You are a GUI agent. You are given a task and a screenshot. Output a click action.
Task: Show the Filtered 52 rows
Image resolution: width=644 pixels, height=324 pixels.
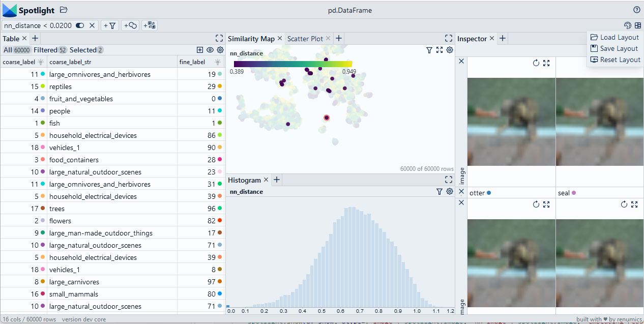(50, 50)
